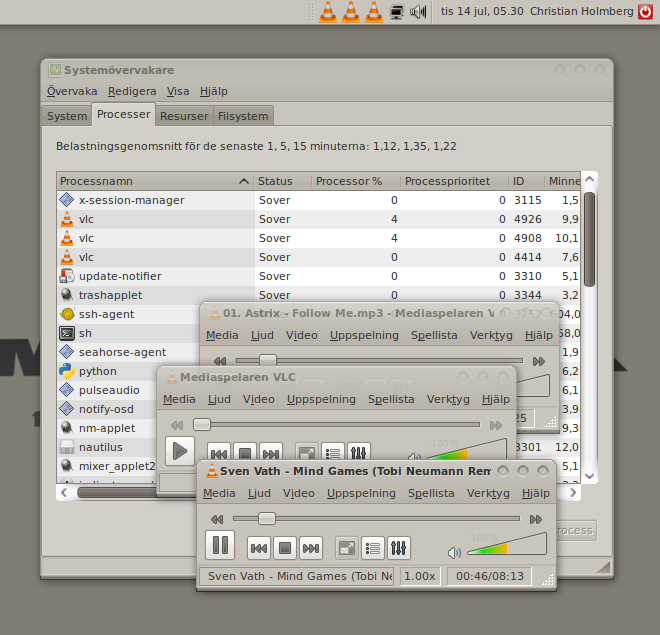Open Spellista menu in Astrix Follow Me window
This screenshot has width=660, height=635.
point(434,335)
